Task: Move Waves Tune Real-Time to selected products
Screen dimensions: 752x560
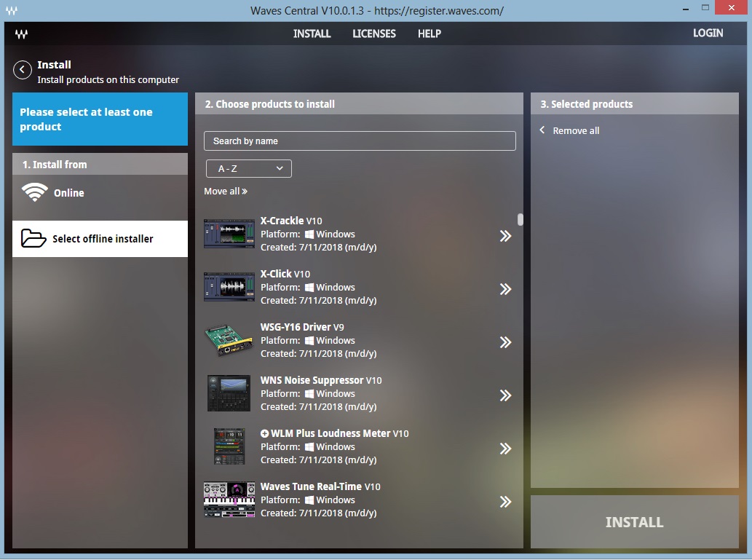Action: coord(505,502)
